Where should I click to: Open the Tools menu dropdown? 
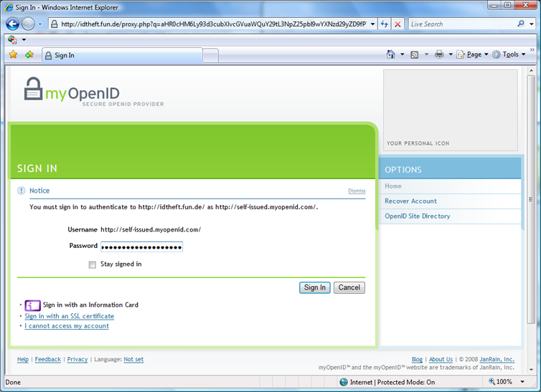(x=509, y=54)
